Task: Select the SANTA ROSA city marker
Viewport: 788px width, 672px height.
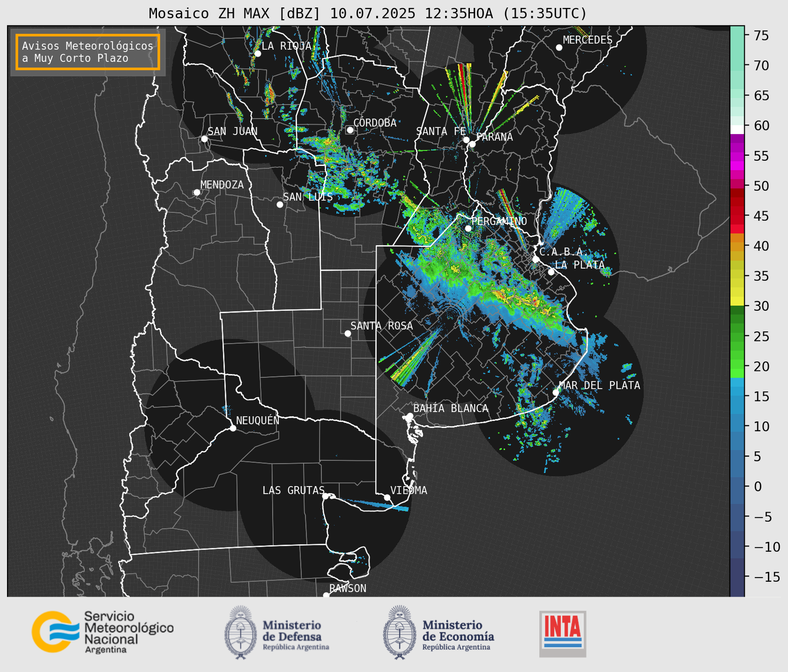Action: pos(348,333)
